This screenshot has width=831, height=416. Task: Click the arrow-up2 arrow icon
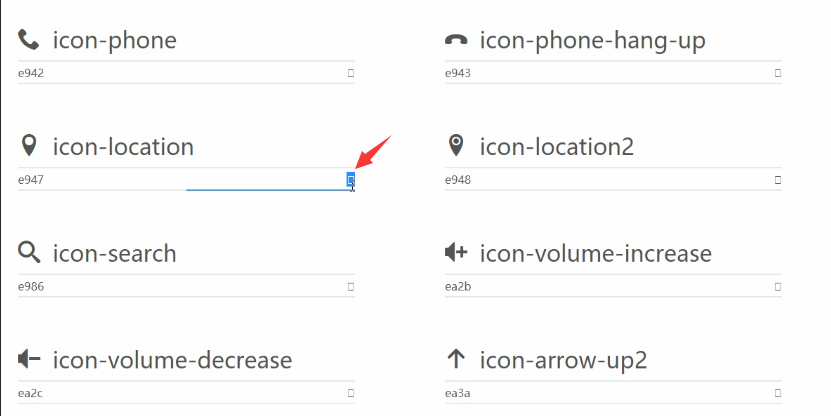pyautogui.click(x=456, y=359)
